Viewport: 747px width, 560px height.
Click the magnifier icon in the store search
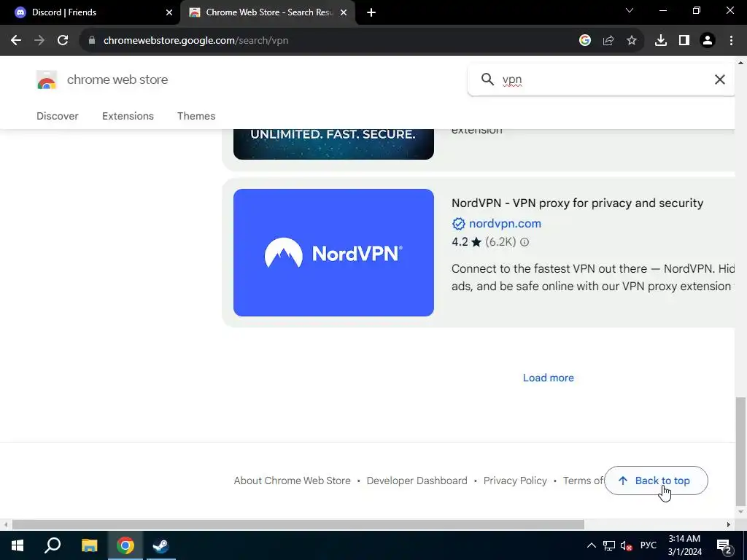pyautogui.click(x=487, y=79)
